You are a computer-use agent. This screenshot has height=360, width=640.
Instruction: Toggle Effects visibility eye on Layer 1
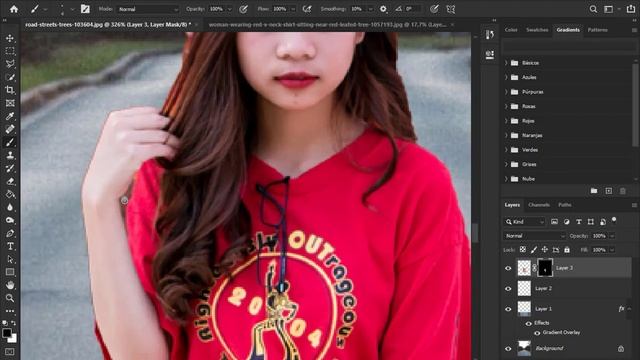click(x=529, y=323)
